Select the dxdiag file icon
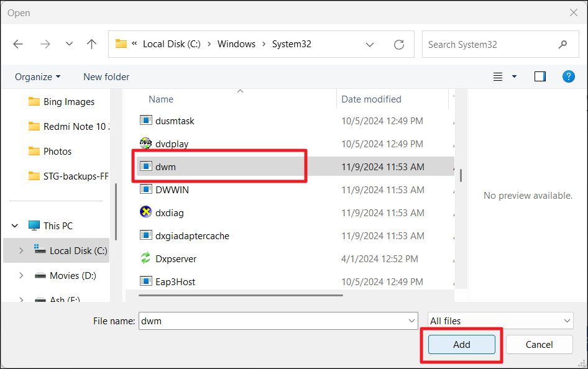The image size is (588, 369). pyautogui.click(x=145, y=212)
